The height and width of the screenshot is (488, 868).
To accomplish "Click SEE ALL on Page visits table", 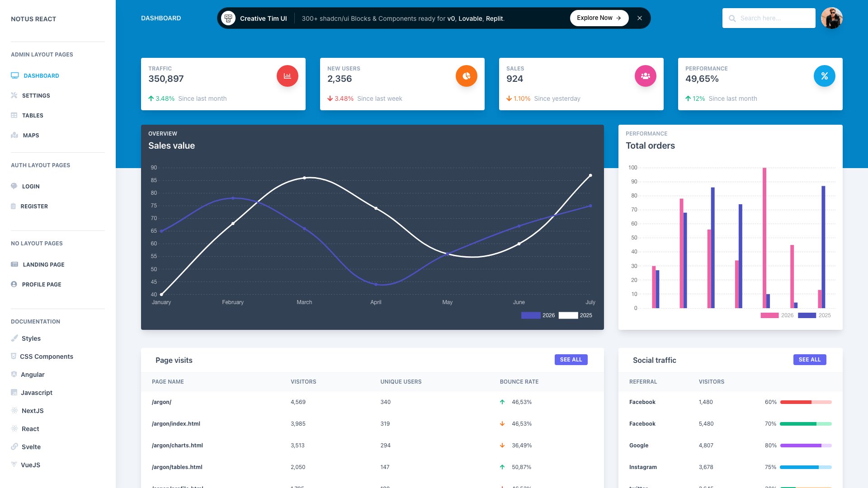I will 571,359.
